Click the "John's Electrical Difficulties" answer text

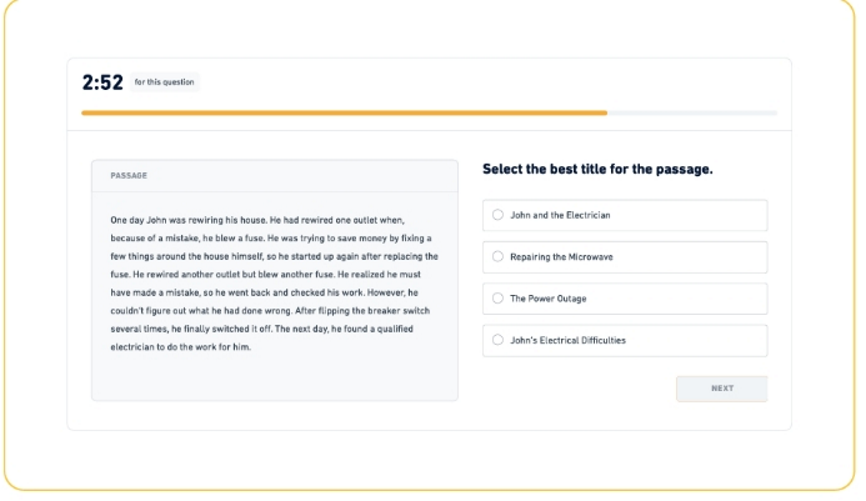tap(567, 340)
